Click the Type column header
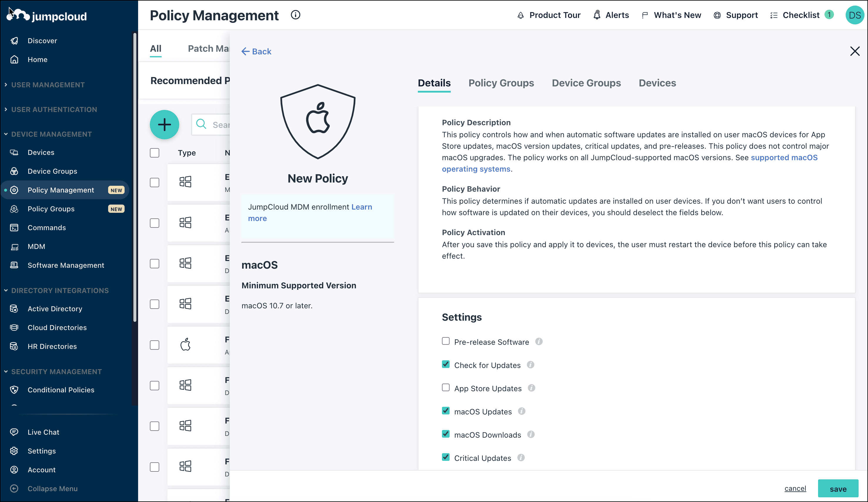Screen dimensions: 868x502 pyautogui.click(x=187, y=153)
